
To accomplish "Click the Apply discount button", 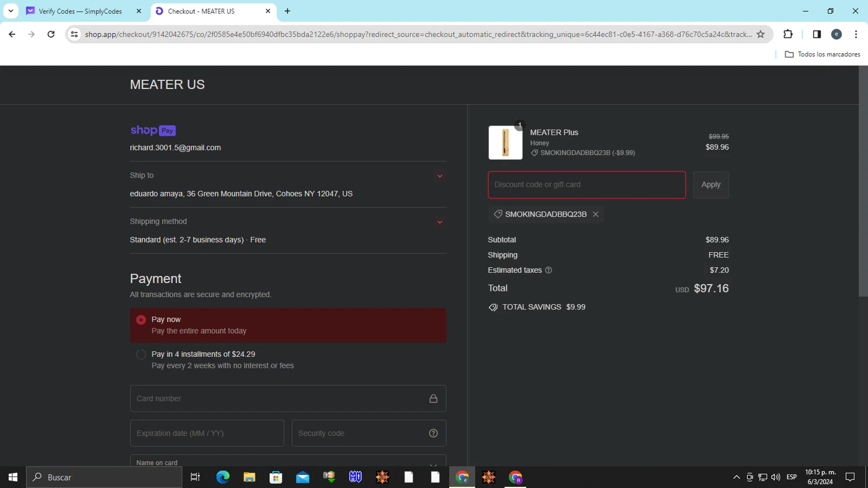I will (x=711, y=184).
